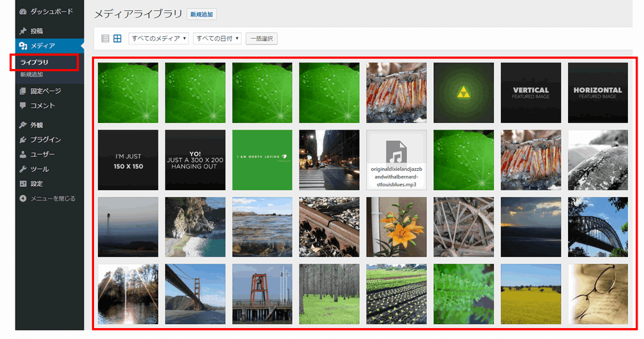Click the wrench icon for ツール
The width and height of the screenshot is (644, 339).
click(23, 169)
